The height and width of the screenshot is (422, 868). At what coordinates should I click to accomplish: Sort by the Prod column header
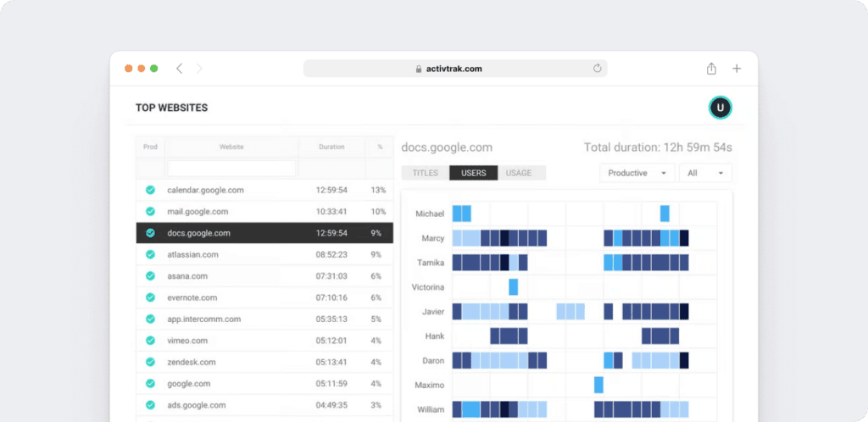pos(151,147)
